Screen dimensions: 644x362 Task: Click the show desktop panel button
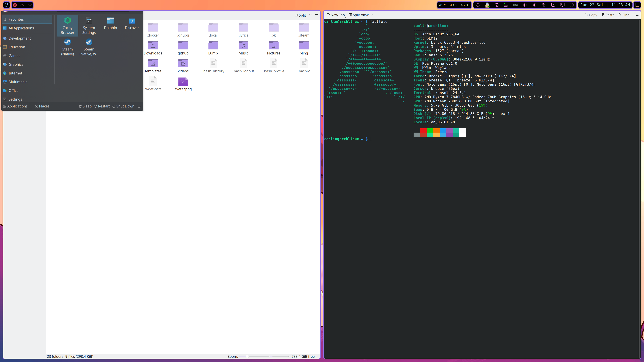(x=637, y=5)
